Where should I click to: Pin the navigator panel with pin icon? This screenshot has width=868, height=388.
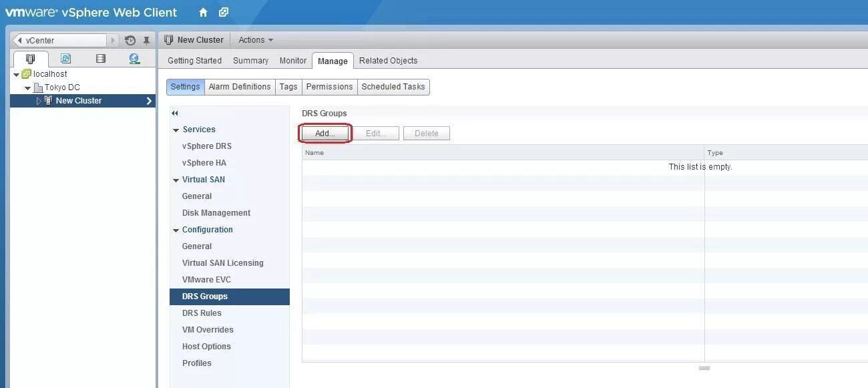pos(146,40)
